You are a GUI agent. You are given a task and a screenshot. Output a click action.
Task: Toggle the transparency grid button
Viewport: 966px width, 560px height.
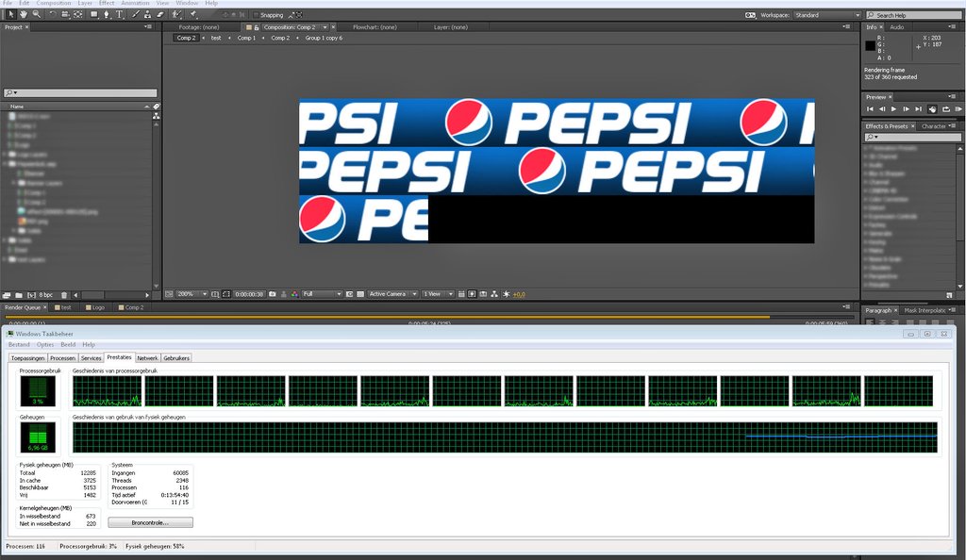[360, 294]
